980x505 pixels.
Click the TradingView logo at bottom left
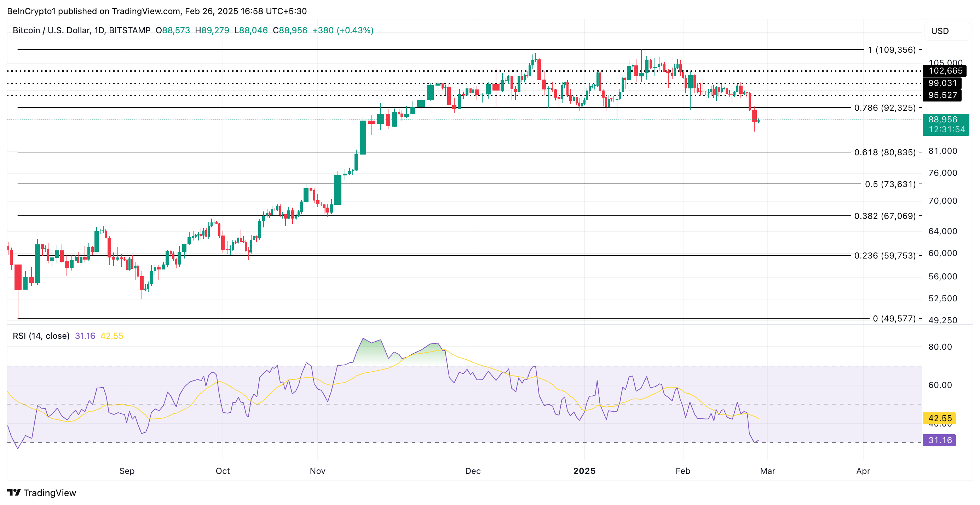click(x=42, y=493)
